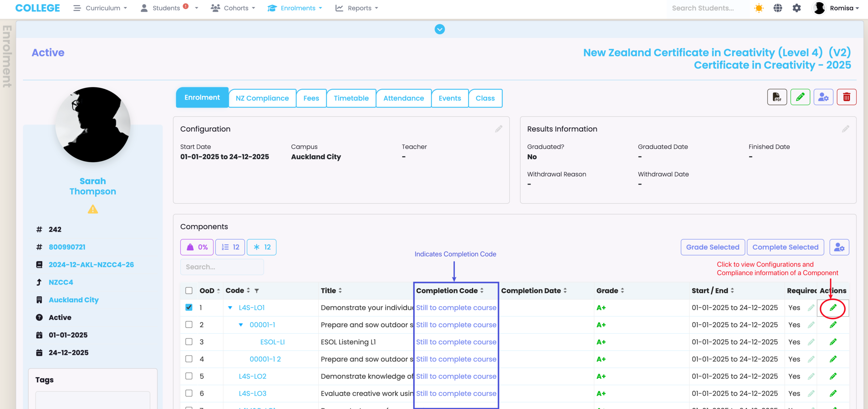
Task: Open the 2024-12-AKL-NZCC4-26 cohort link
Action: point(91,265)
